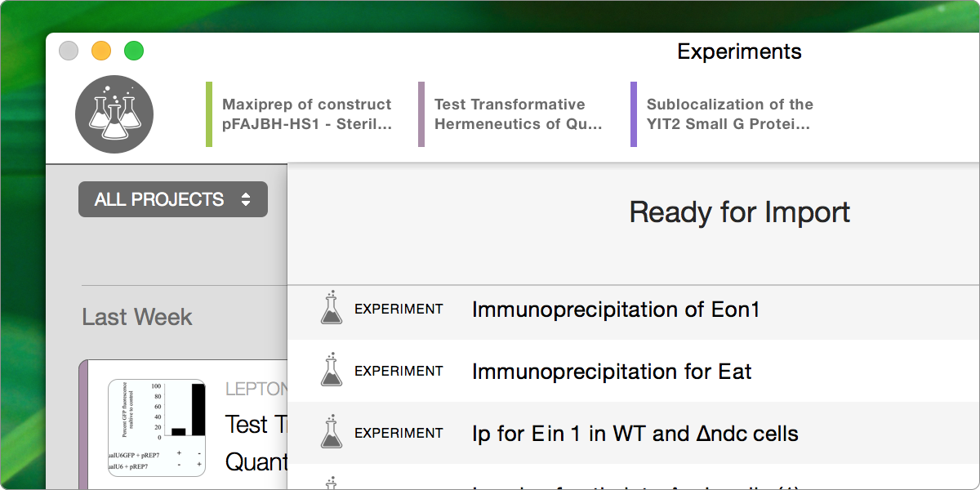
Task: Open the GFP fluorescence bar chart thumbnail
Action: pyautogui.click(x=157, y=427)
